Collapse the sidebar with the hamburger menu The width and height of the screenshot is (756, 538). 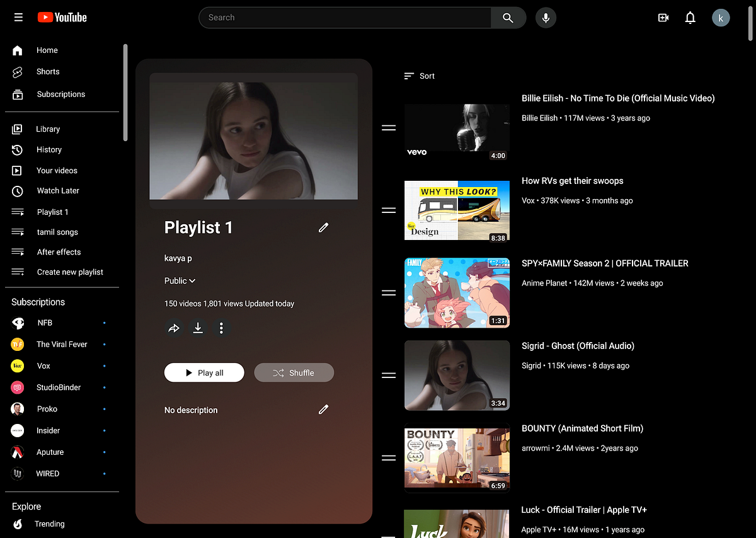(18, 17)
